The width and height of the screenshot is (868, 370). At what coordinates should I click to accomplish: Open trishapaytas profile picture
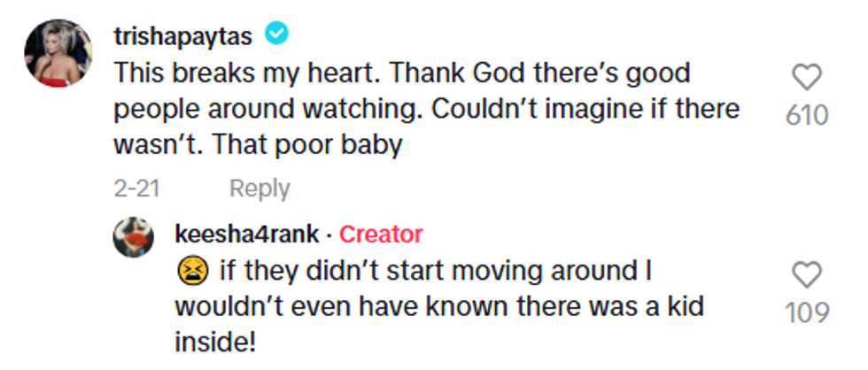(x=58, y=53)
